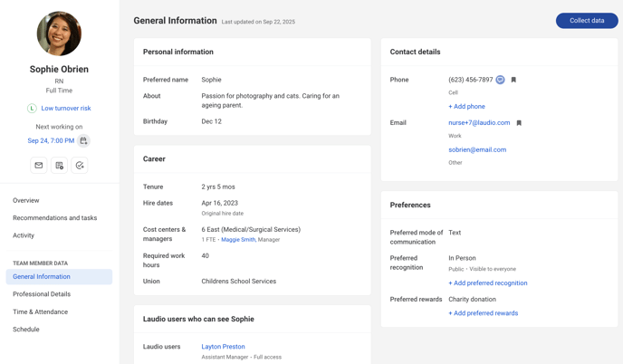Go to Recommendations and tasks
The height and width of the screenshot is (364, 623).
(54, 218)
